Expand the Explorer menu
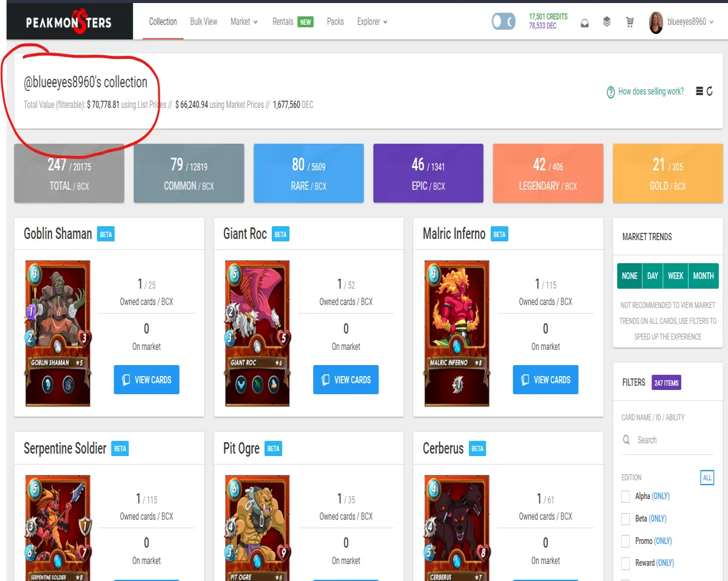 point(372,22)
